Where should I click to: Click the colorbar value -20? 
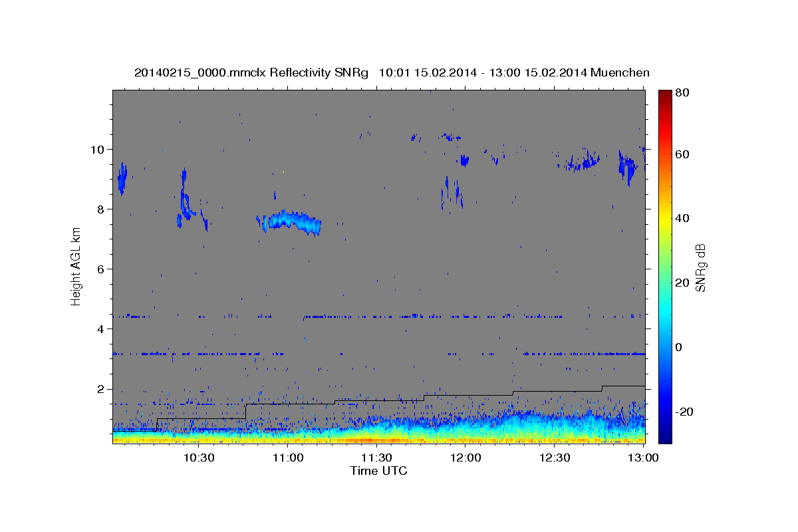coord(685,412)
